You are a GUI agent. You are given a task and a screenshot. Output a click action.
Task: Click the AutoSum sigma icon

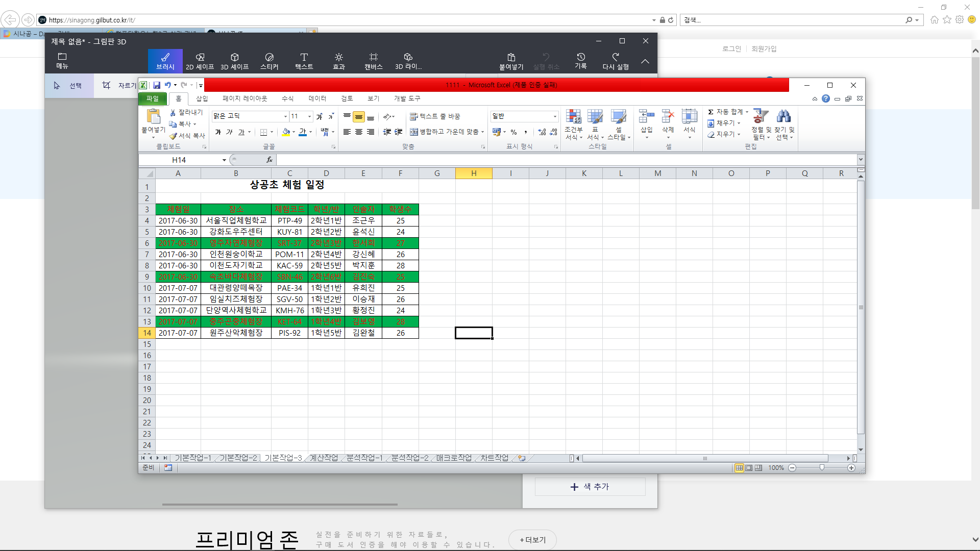(x=710, y=112)
